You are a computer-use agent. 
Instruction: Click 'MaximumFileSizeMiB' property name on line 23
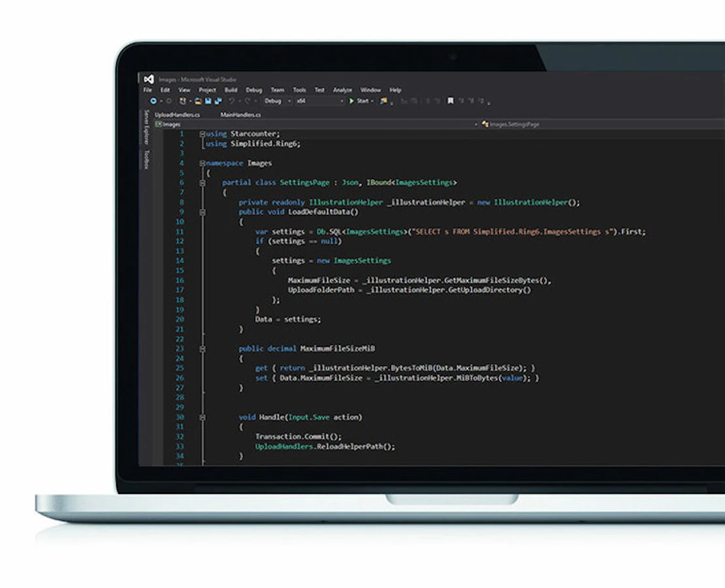pyautogui.click(x=338, y=348)
